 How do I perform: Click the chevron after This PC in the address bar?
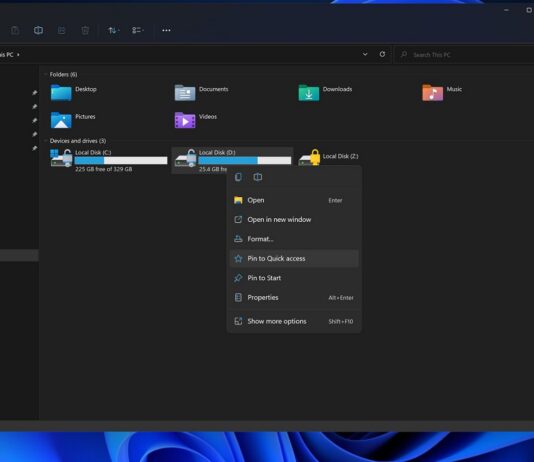pyautogui.click(x=18, y=54)
